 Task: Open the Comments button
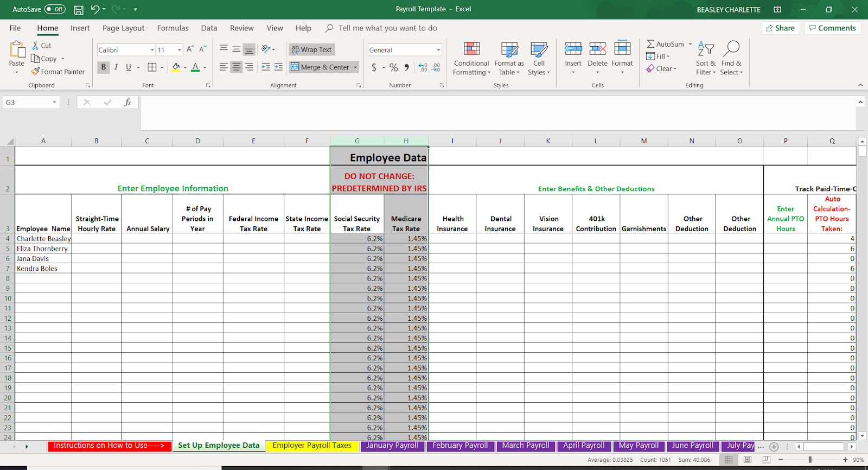click(x=832, y=28)
